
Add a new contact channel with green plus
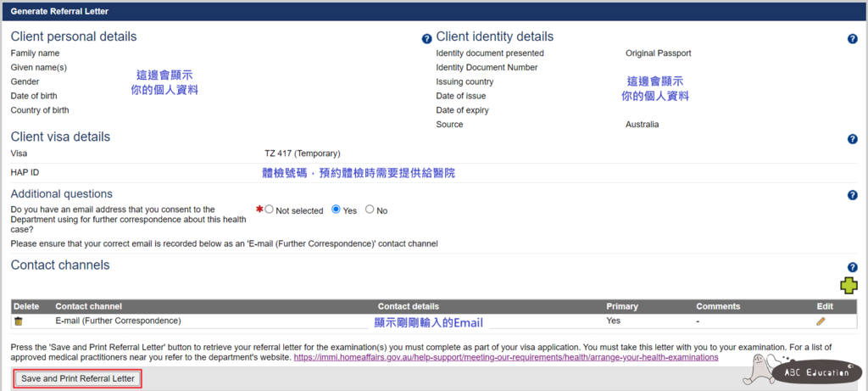849,286
